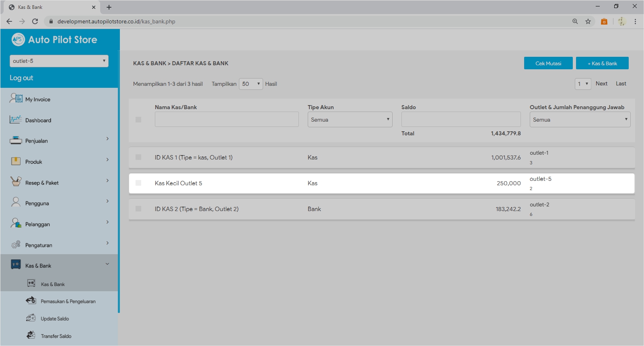
Task: Click the Cek Mutasi button
Action: click(548, 63)
